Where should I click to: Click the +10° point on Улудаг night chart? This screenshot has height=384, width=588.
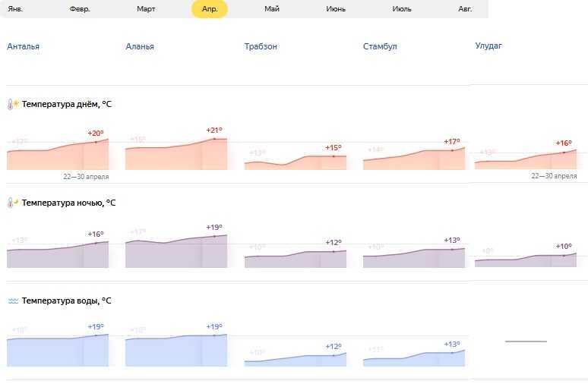coord(564,256)
